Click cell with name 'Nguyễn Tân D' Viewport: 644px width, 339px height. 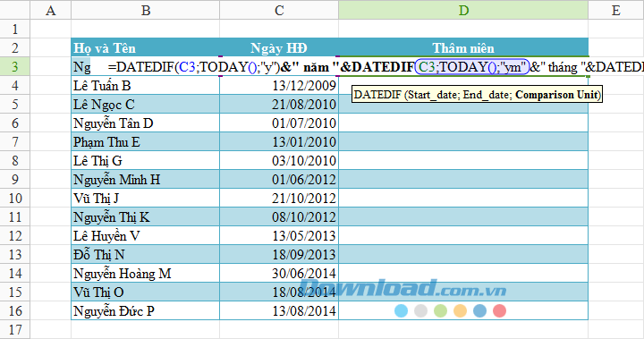[x=146, y=123]
